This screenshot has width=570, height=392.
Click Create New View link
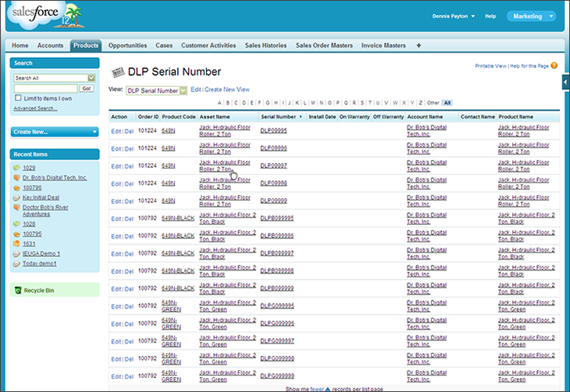tap(227, 89)
